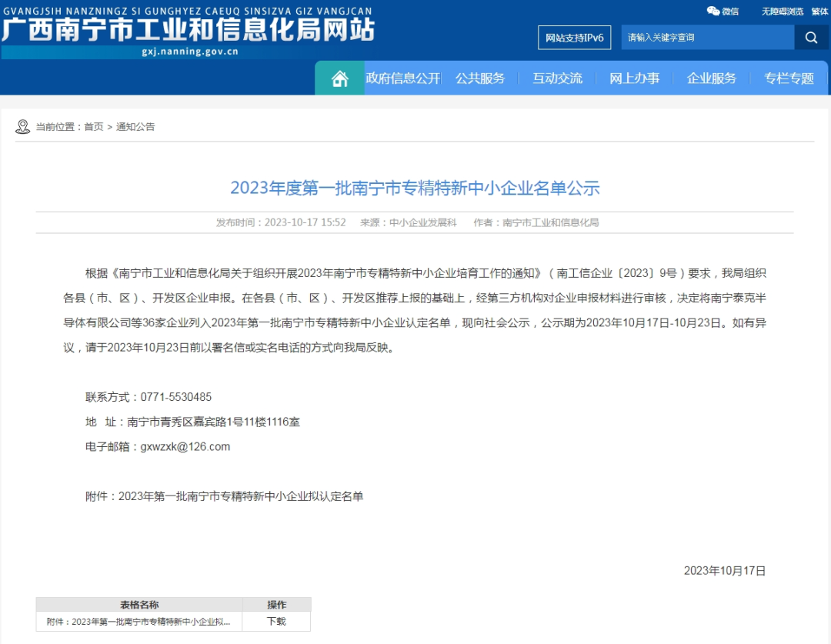Open 互动交流 menu

tap(558, 78)
